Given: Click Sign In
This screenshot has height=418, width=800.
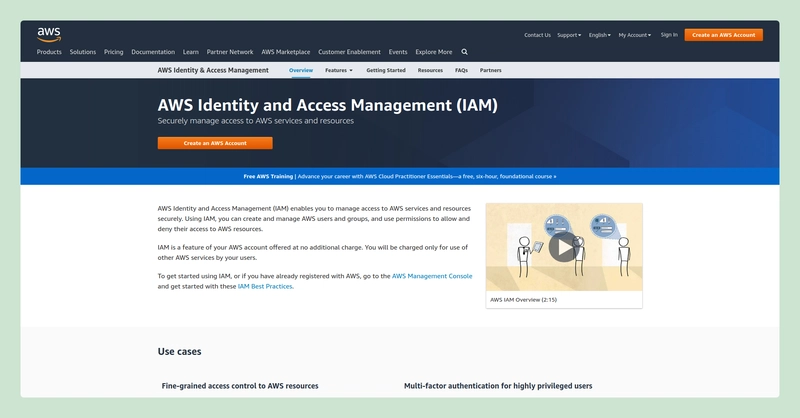Looking at the screenshot, I should (669, 35).
